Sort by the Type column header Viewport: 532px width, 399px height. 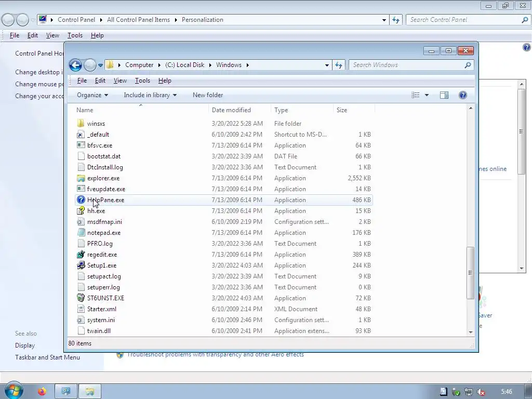[302, 110]
